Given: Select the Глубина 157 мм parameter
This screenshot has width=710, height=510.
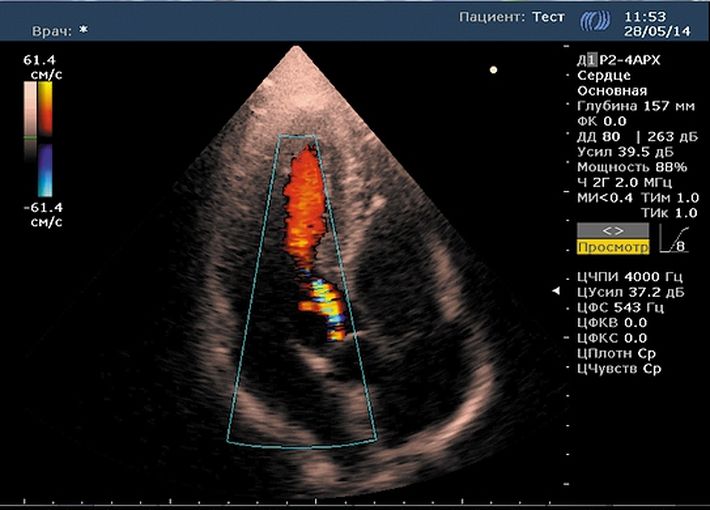Looking at the screenshot, I should coord(619,105).
